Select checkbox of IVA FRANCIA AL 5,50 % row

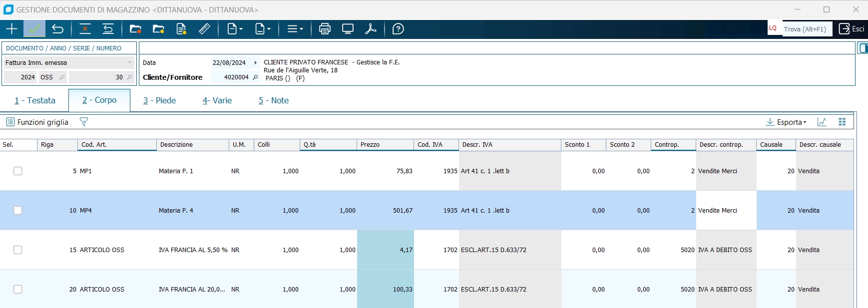[x=18, y=250]
